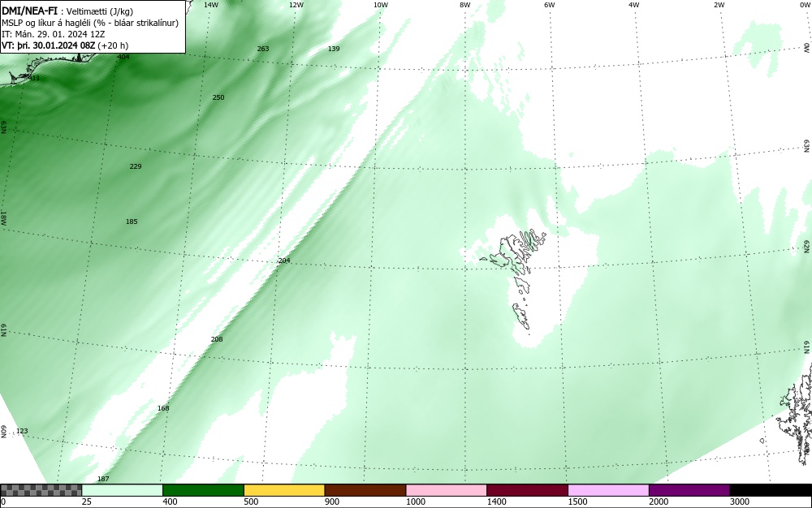Click the '12W' longitude label
The image size is (812, 508).
(x=296, y=5)
